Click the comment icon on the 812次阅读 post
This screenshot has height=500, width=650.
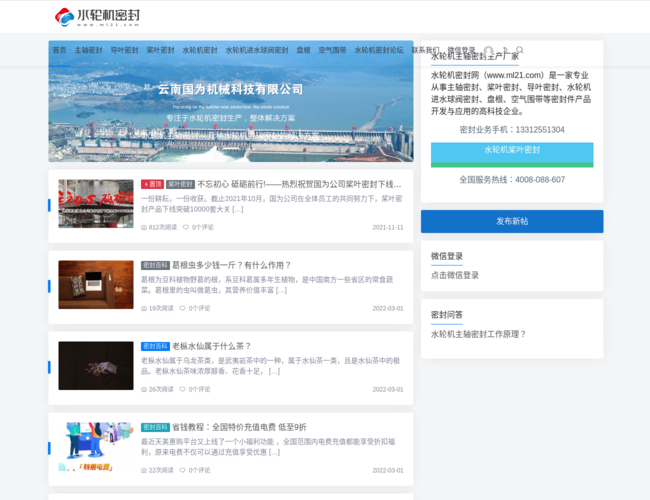click(186, 227)
